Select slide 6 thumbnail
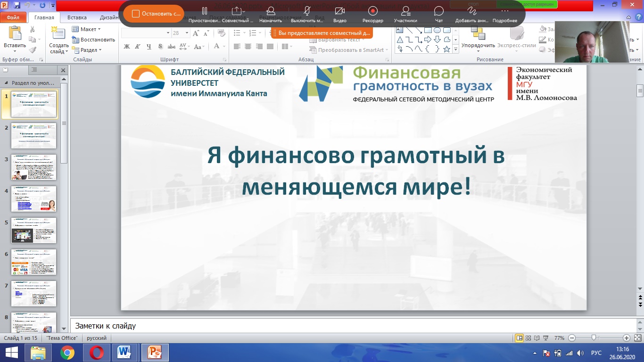Screen dimensions: 644x362 tap(34, 262)
